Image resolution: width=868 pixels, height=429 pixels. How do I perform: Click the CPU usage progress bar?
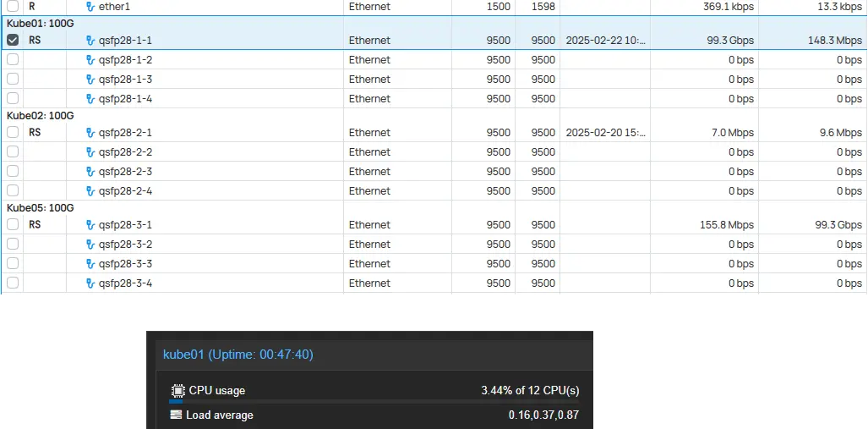coord(374,401)
